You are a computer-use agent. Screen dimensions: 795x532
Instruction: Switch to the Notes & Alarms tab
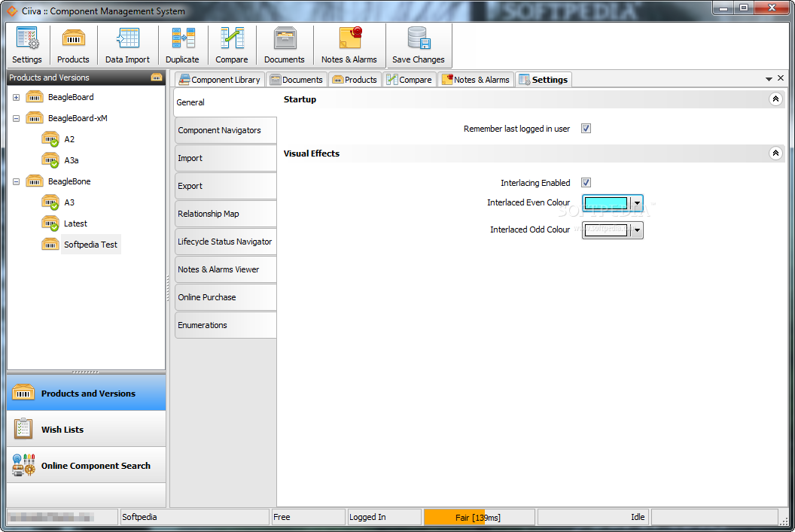point(476,80)
